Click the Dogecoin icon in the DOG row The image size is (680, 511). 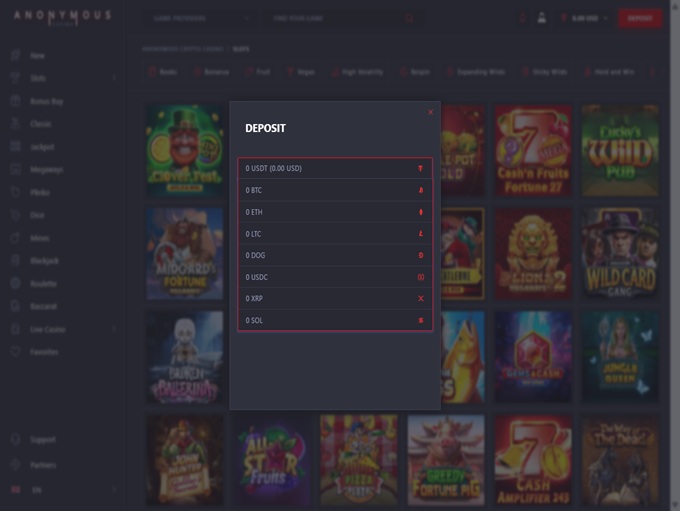coord(421,256)
